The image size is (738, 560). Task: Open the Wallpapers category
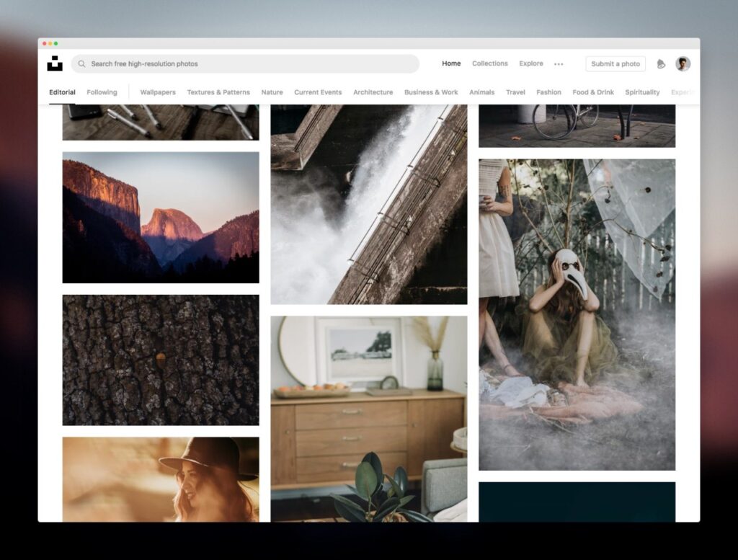(x=158, y=92)
